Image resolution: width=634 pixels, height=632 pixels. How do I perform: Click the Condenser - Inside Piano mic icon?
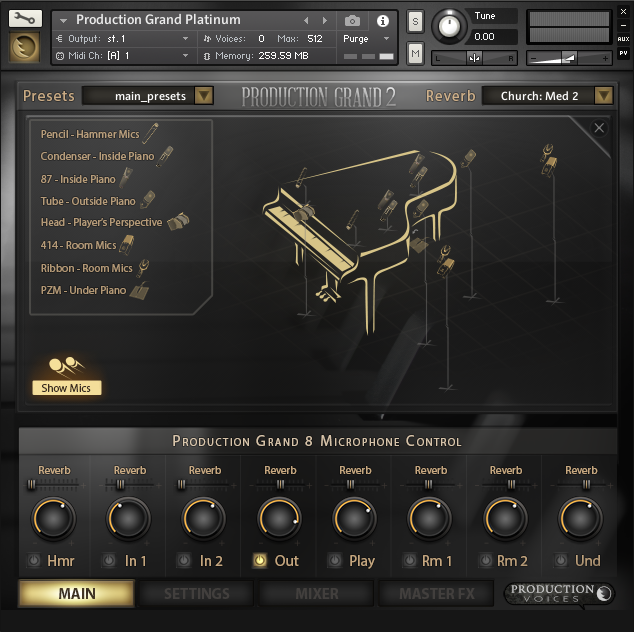[165, 156]
